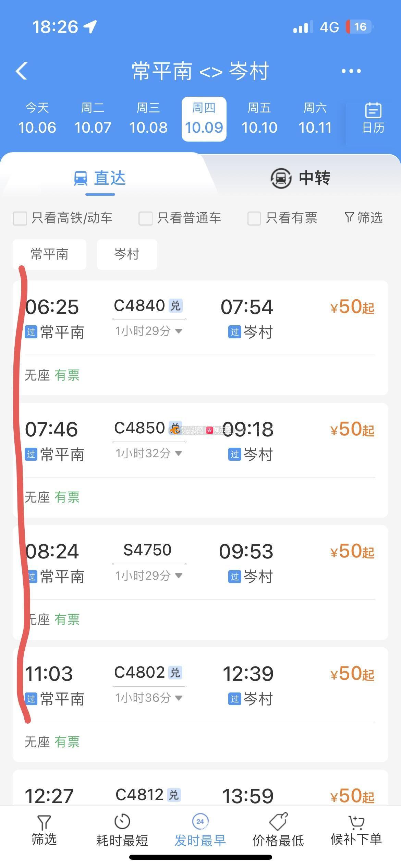
Task: Tap the 发时最早 sort icon
Action: 200,822
